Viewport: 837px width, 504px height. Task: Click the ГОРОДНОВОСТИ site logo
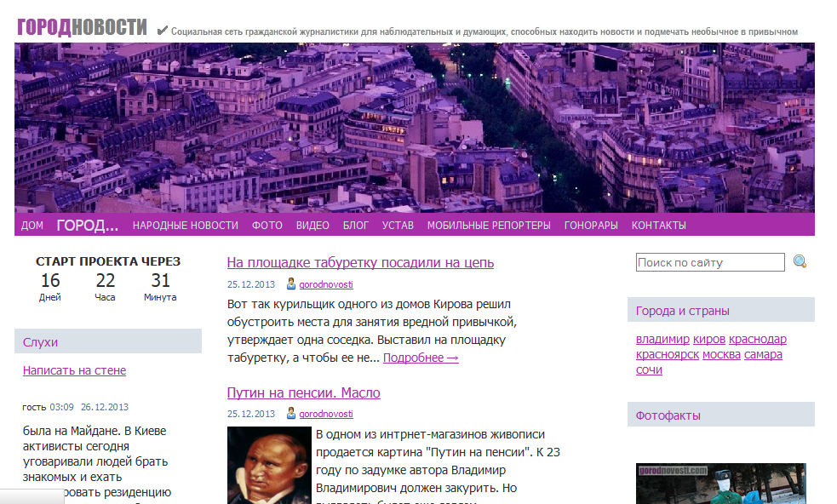pyautogui.click(x=82, y=26)
